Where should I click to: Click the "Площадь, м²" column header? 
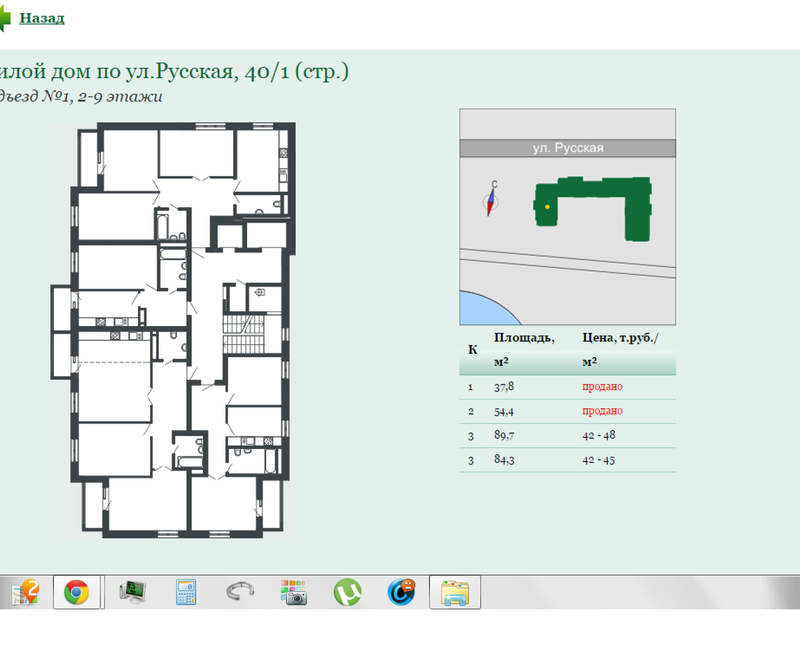pos(523,349)
